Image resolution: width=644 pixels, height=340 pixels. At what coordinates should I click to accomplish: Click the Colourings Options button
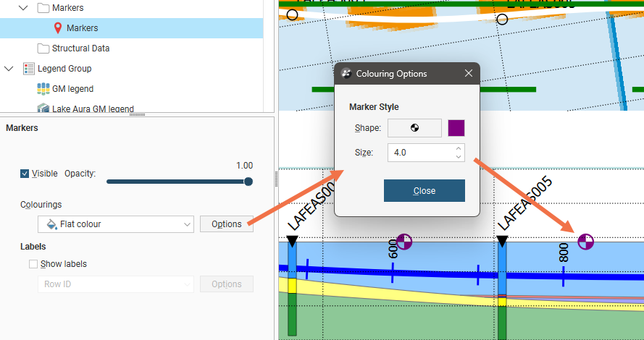coord(226,224)
